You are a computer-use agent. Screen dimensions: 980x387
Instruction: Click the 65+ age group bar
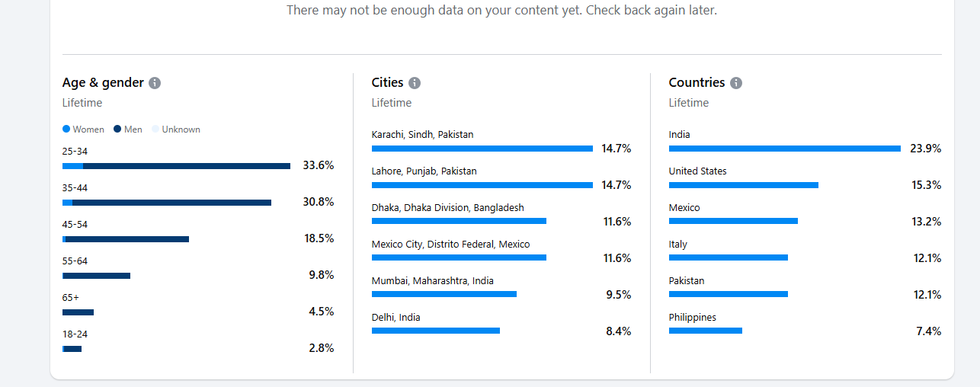click(78, 312)
